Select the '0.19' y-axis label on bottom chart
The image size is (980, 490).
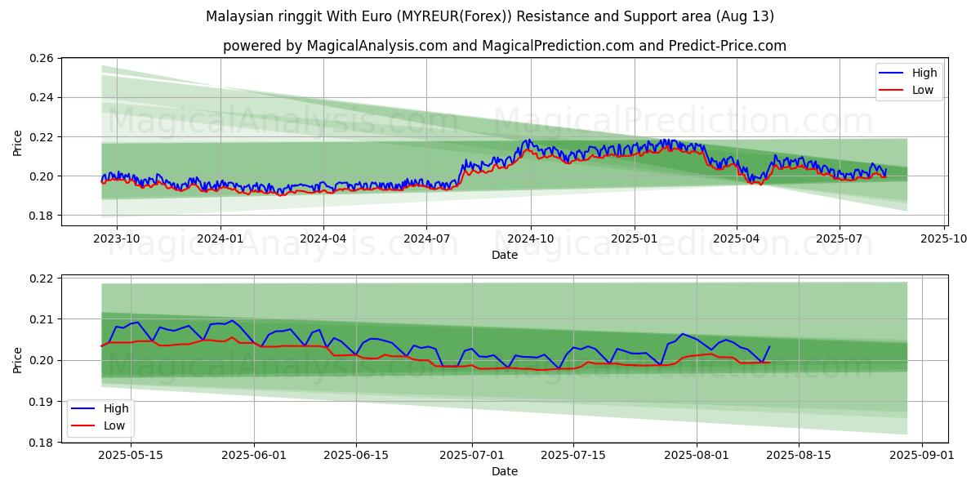click(x=42, y=402)
